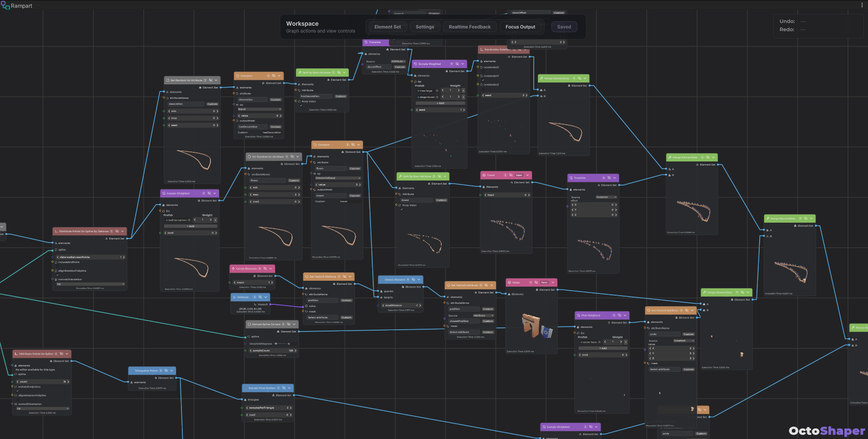
Task: Click the Pick Weighted node type icon
Action: click(579, 315)
